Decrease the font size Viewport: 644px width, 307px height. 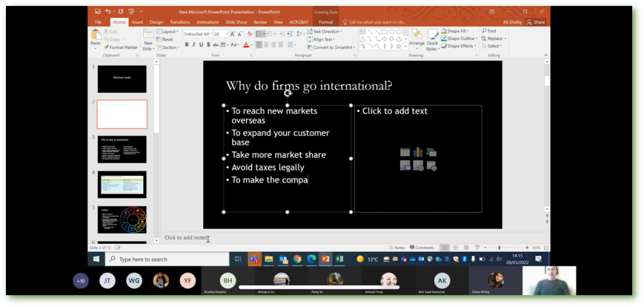tap(240, 34)
